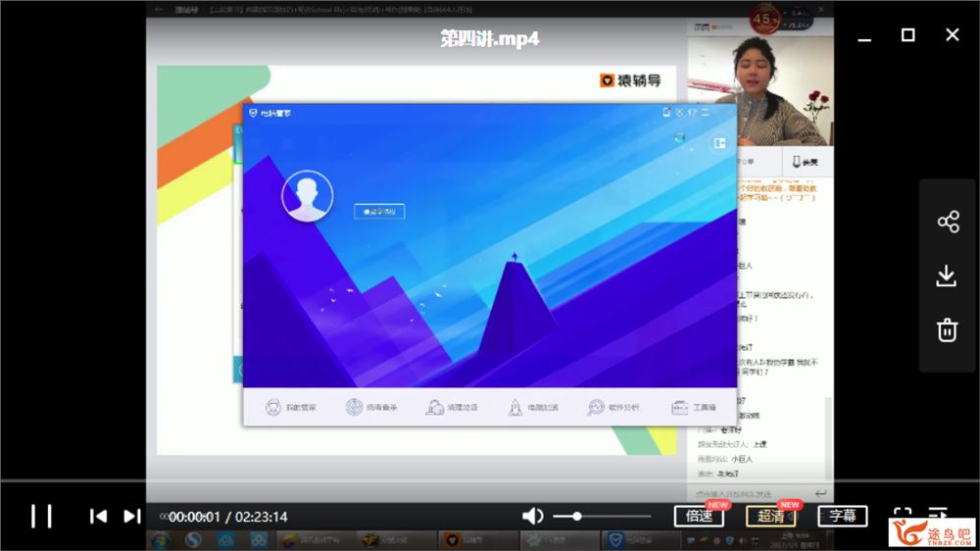Pause the video playback
Image resolution: width=980 pixels, height=551 pixels.
pyautogui.click(x=41, y=517)
